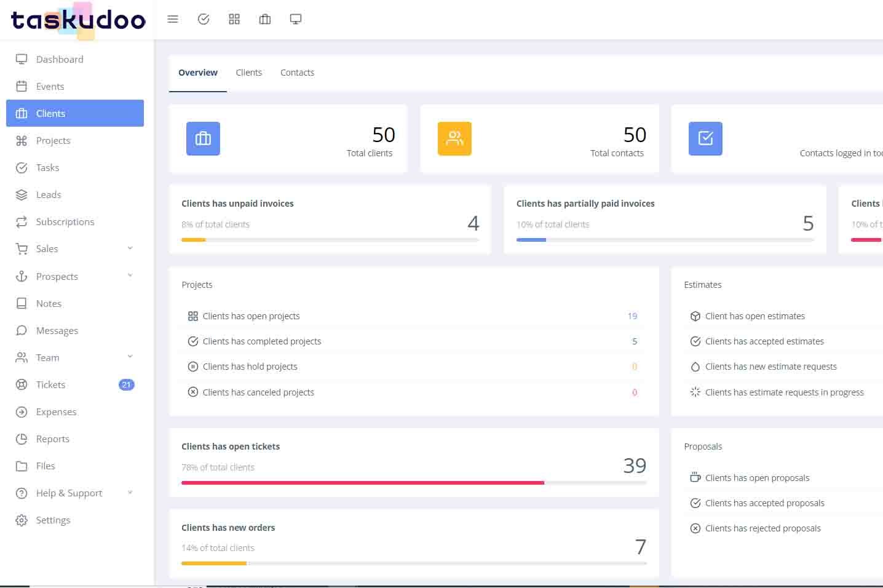Screen dimensions: 883x588
Task: Open Clients has canceled projects link
Action: [258, 392]
